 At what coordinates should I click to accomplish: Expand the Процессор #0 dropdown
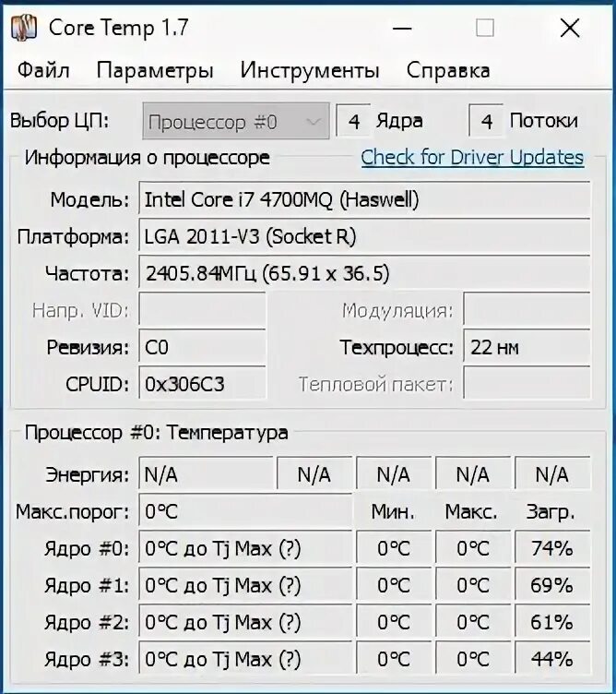pyautogui.click(x=236, y=121)
